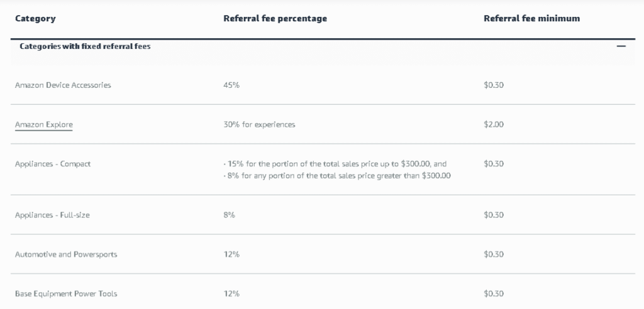Click the Referral fee percentage header

click(x=275, y=19)
